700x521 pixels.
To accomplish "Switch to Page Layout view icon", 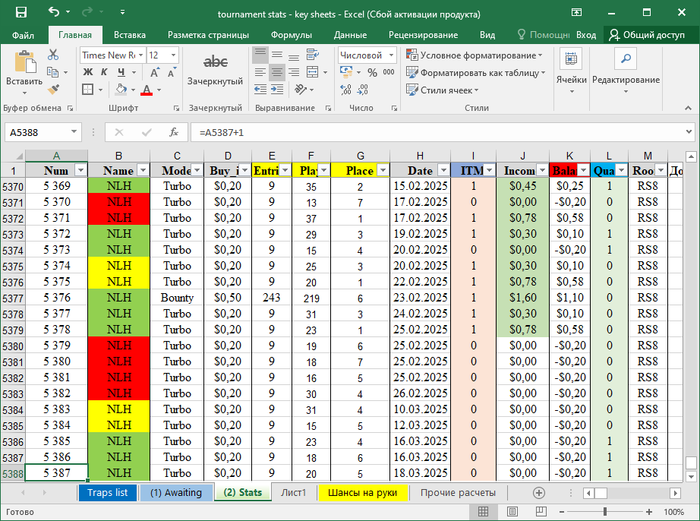I will point(512,512).
